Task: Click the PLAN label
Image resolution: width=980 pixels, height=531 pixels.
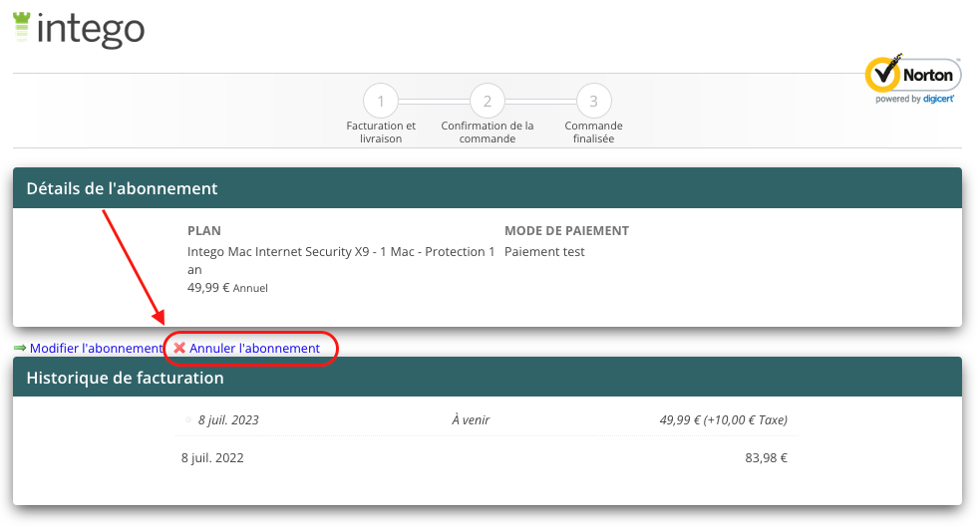Action: [204, 230]
